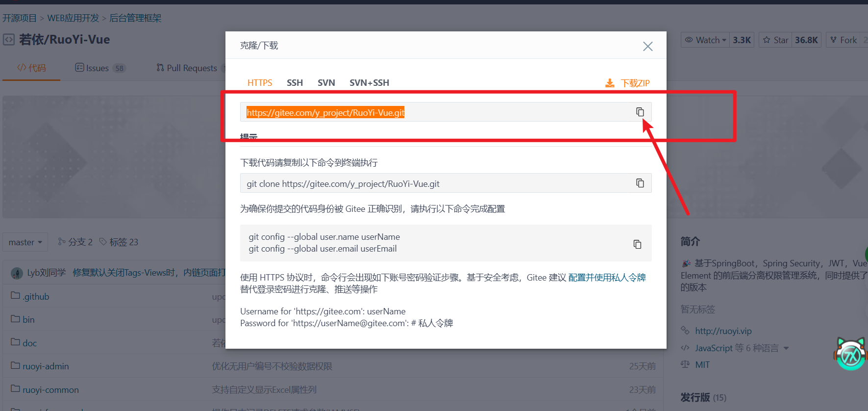Click the 36.8K star count

pyautogui.click(x=806, y=40)
